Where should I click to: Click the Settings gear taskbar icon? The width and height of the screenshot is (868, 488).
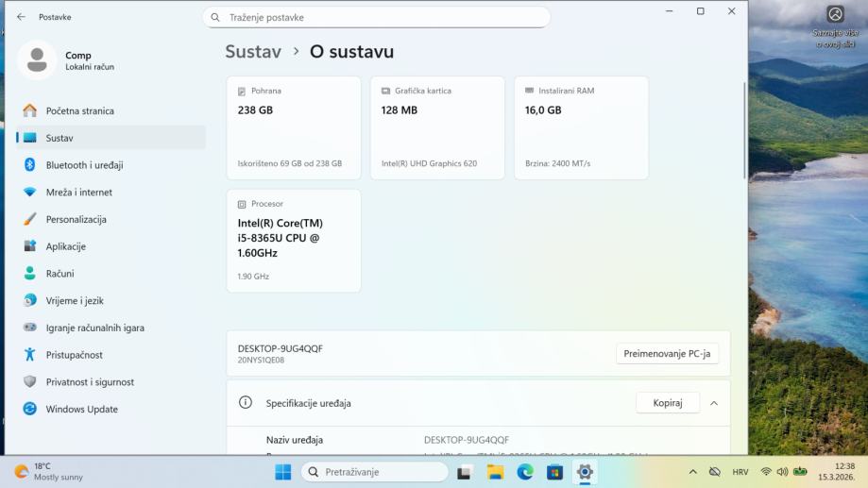click(585, 472)
